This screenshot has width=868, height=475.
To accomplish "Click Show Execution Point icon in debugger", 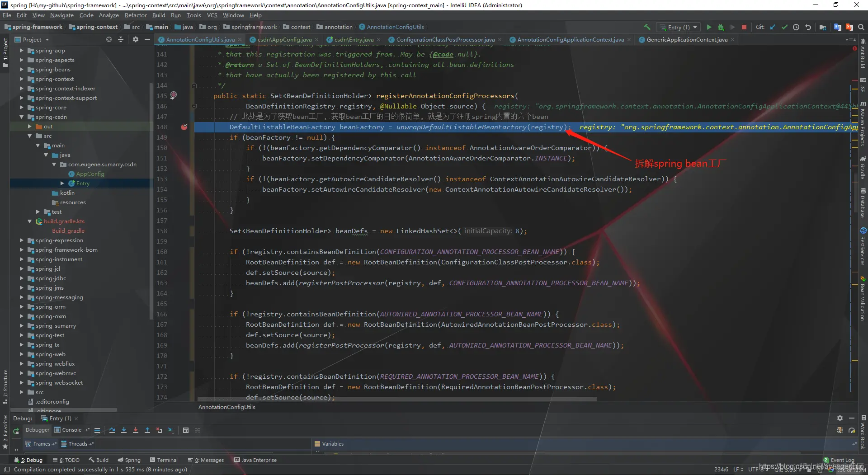I will [97, 430].
